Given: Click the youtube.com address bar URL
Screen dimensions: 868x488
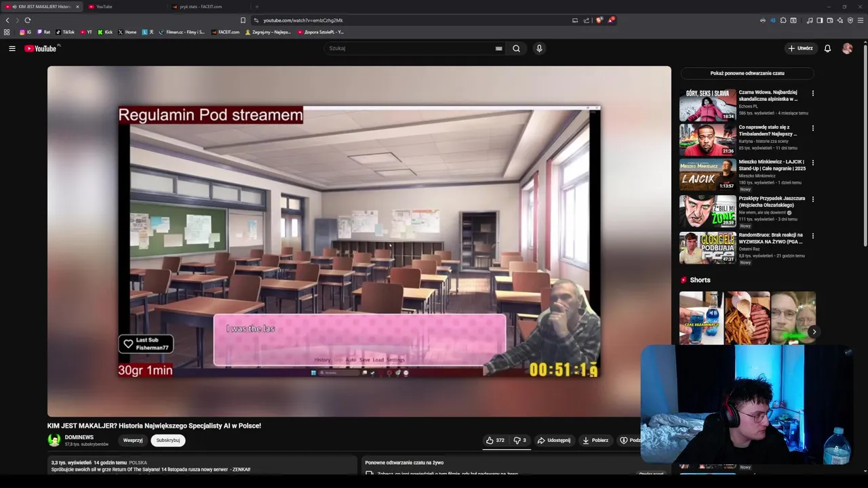Looking at the screenshot, I should (303, 20).
